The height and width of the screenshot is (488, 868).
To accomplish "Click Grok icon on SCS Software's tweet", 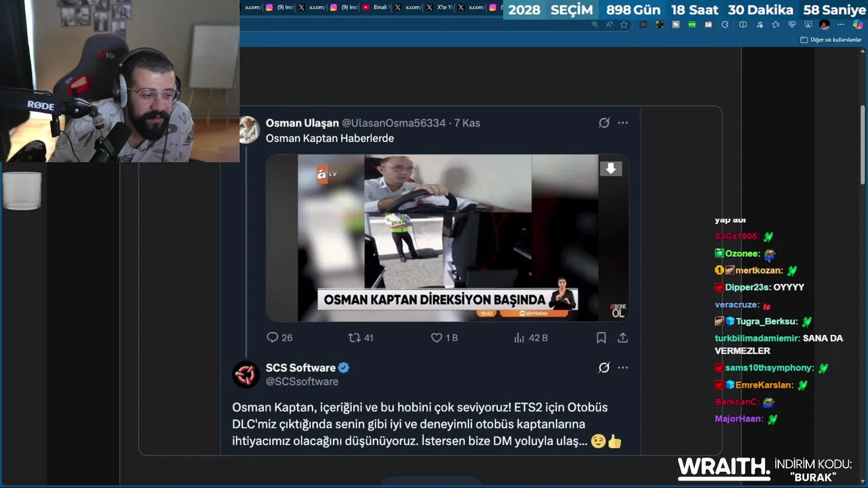I will point(604,367).
